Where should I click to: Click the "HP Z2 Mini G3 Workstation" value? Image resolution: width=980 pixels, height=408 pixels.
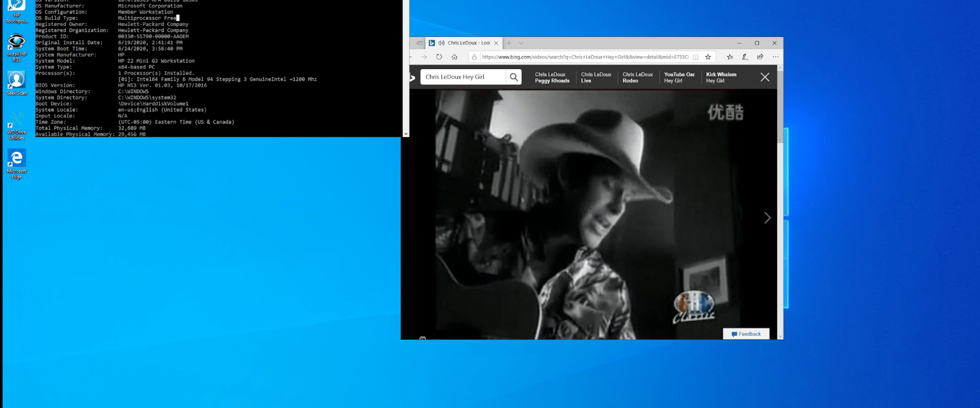(x=156, y=61)
